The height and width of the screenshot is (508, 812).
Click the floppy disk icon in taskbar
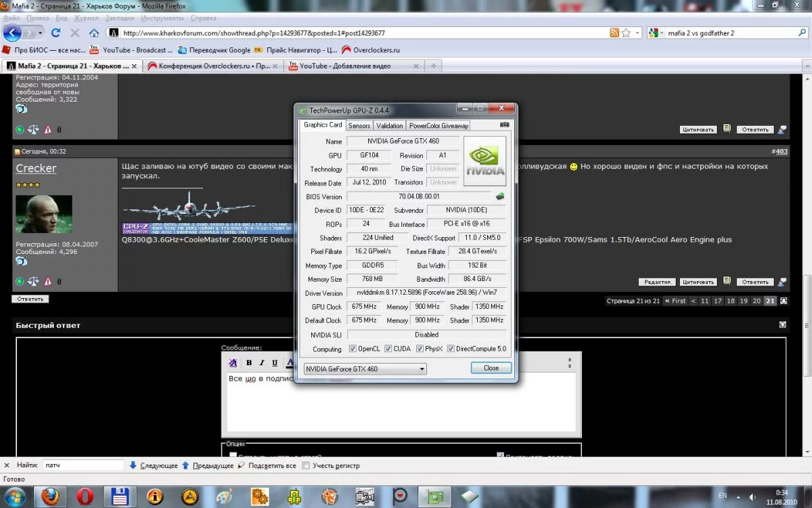click(120, 496)
